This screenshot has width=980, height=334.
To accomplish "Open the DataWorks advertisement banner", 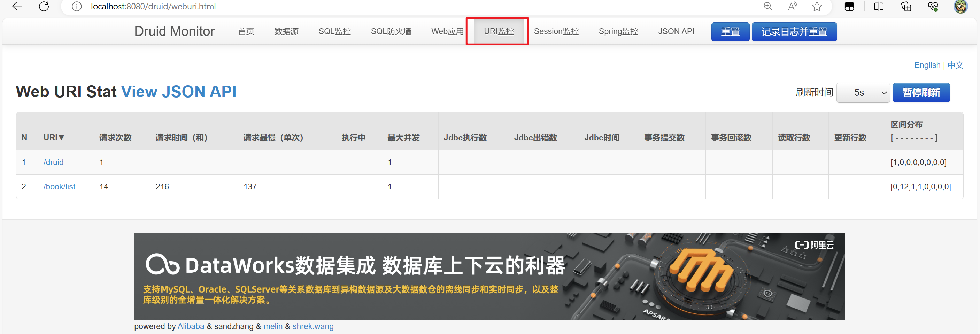I will coord(489,276).
